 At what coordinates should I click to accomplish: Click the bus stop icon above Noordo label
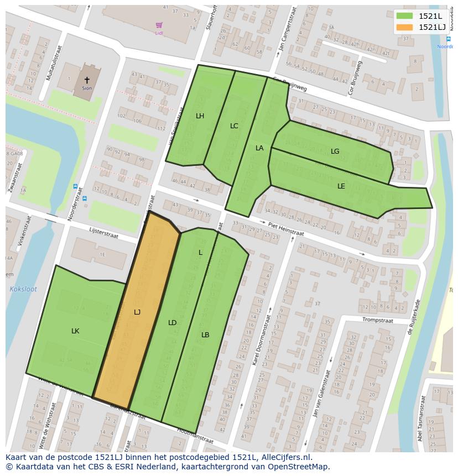coord(447,39)
